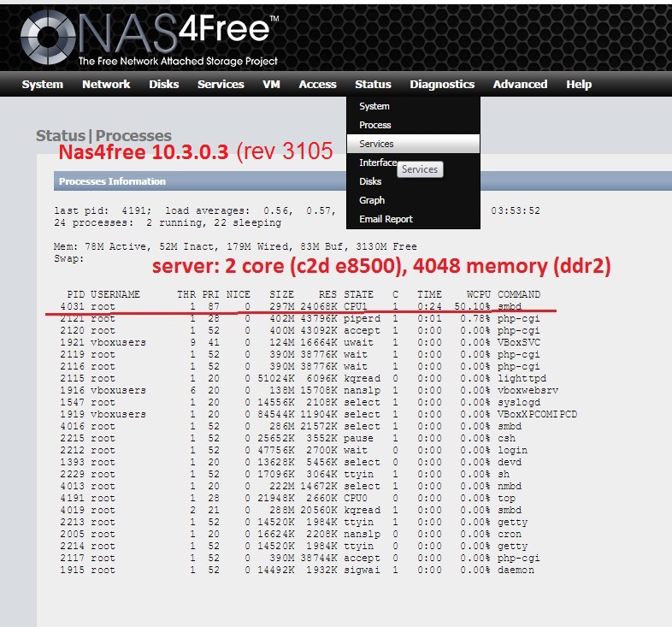The height and width of the screenshot is (627, 672).
Task: Select System in Status dropdown
Action: [413, 106]
